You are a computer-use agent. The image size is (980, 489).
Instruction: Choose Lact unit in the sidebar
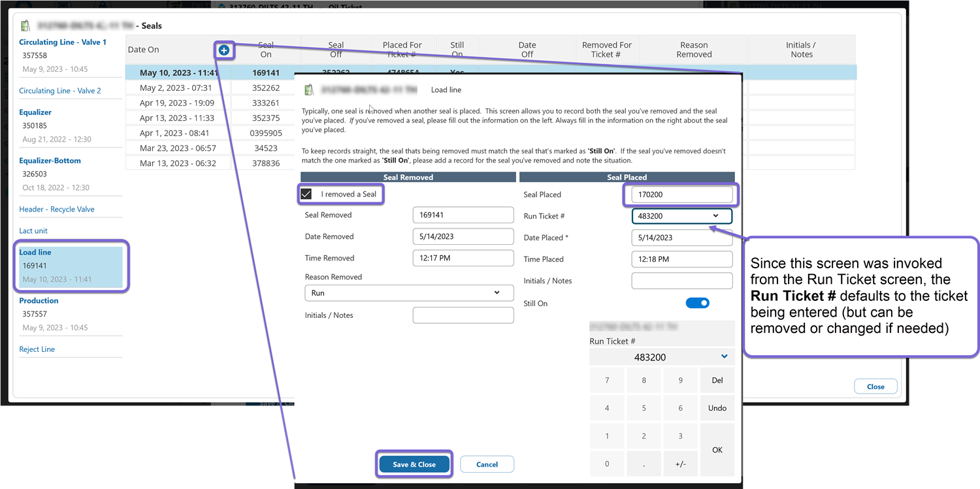point(33,231)
